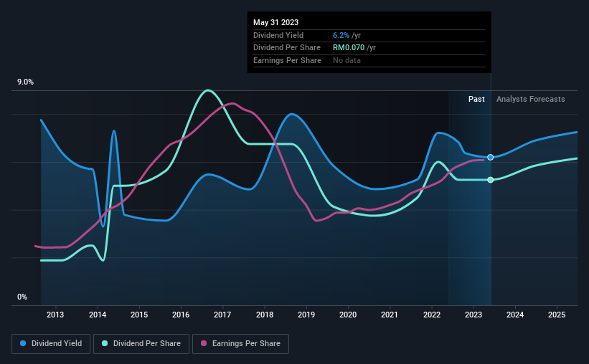Click the 'Dividend Per Share' tooltip row label
This screenshot has width=589, height=364.
(x=287, y=48)
